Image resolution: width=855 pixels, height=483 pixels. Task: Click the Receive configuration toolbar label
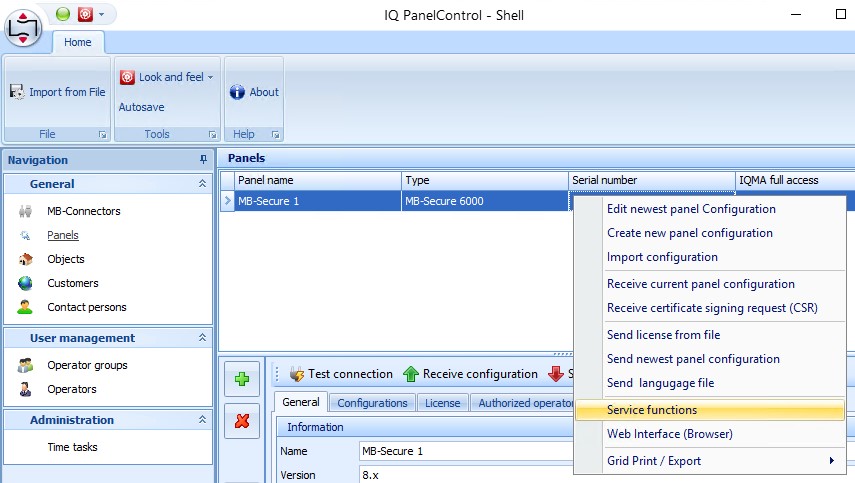[480, 374]
